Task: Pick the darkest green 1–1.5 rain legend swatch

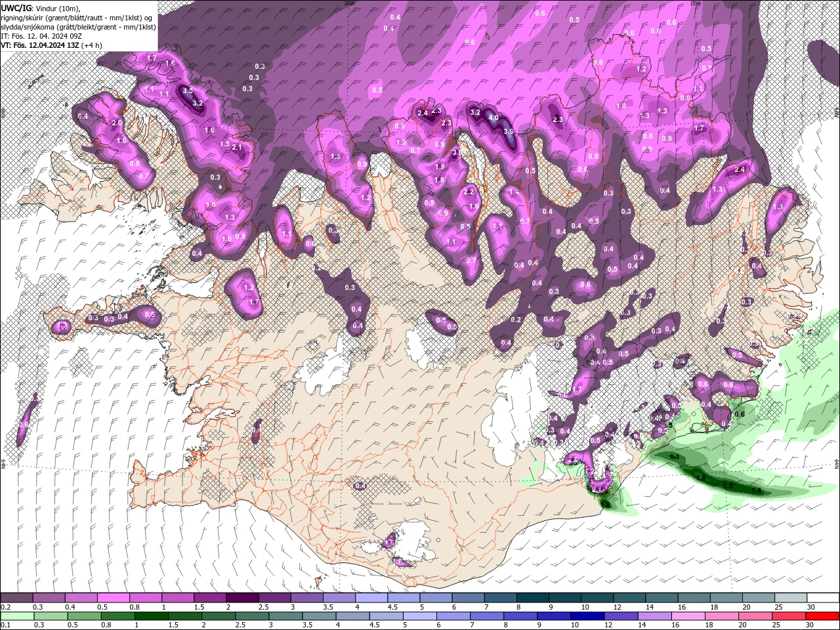Action: click(152, 616)
